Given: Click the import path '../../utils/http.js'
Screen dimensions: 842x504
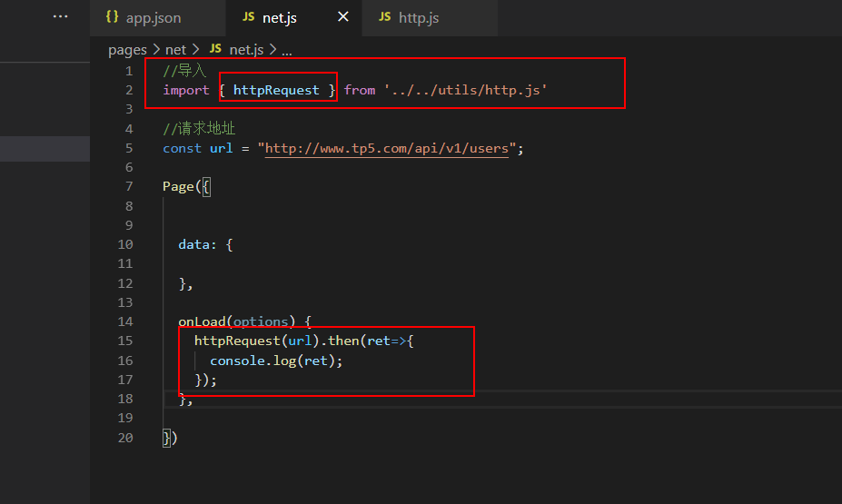Looking at the screenshot, I should tap(466, 90).
